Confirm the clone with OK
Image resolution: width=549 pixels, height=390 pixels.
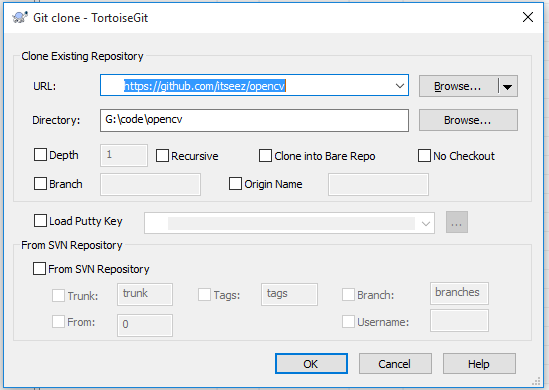click(x=311, y=364)
